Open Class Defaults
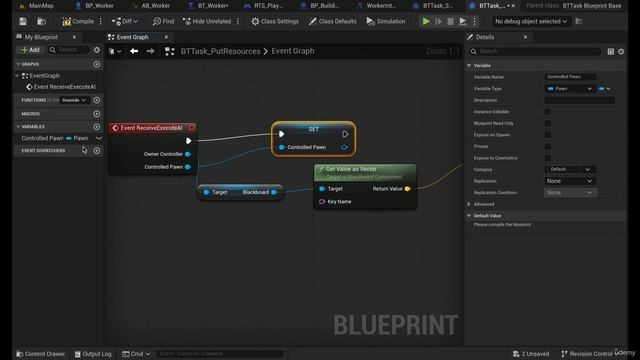 332,21
